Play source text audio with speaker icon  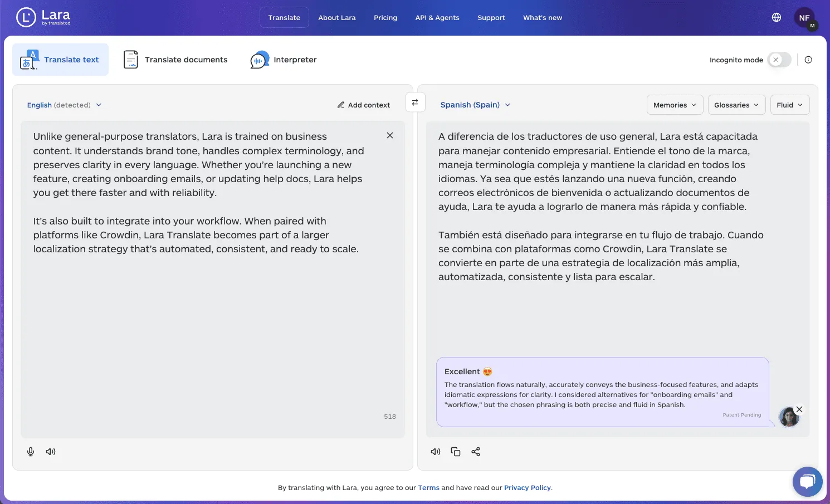click(51, 452)
